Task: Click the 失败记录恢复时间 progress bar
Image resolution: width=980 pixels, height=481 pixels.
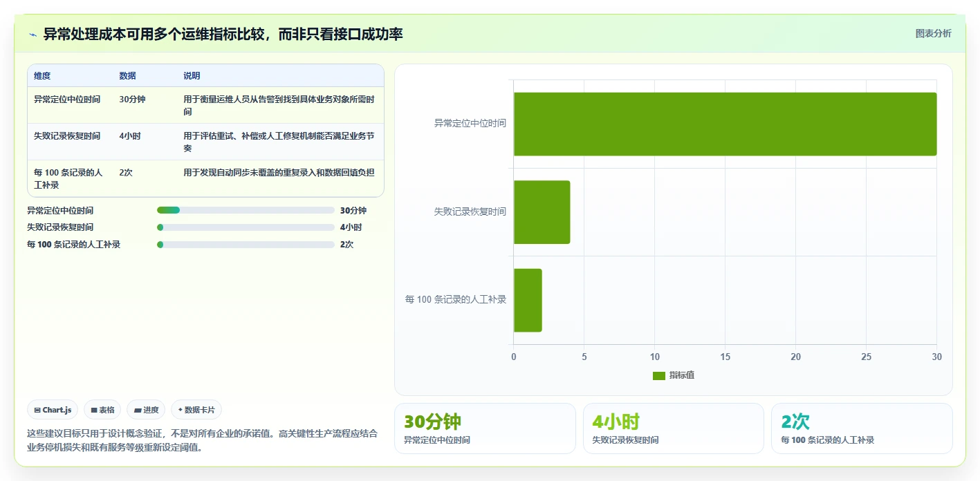Action: coord(246,227)
